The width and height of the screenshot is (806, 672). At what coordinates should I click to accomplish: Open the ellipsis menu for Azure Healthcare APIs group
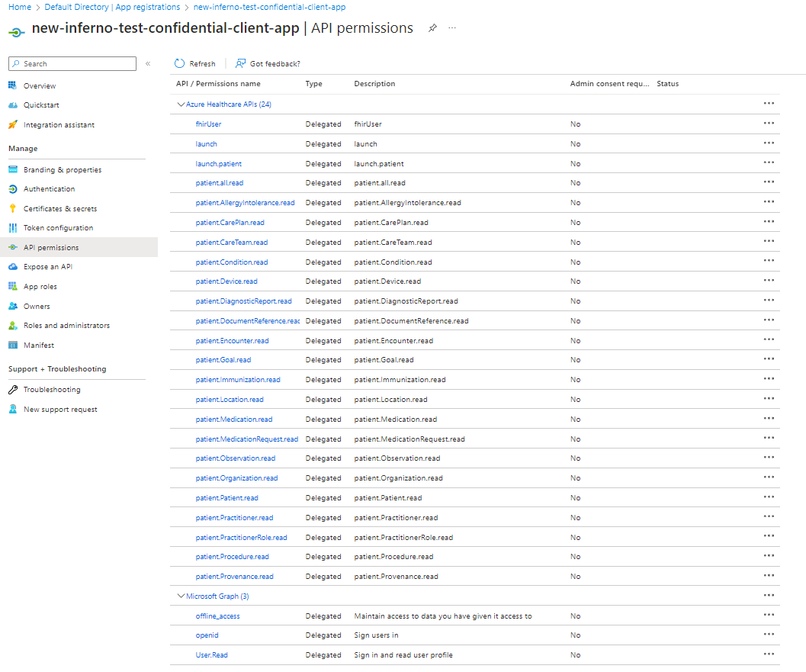(769, 103)
